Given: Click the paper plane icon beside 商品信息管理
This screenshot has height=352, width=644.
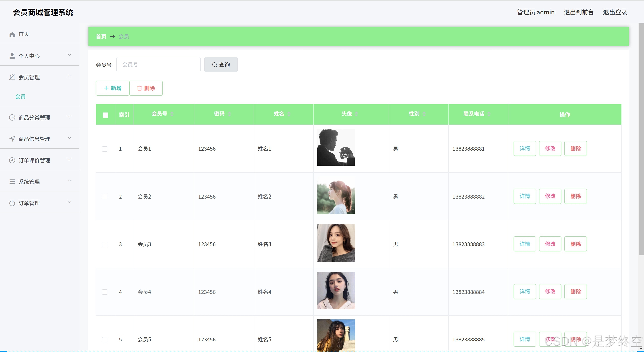Looking at the screenshot, I should point(12,139).
